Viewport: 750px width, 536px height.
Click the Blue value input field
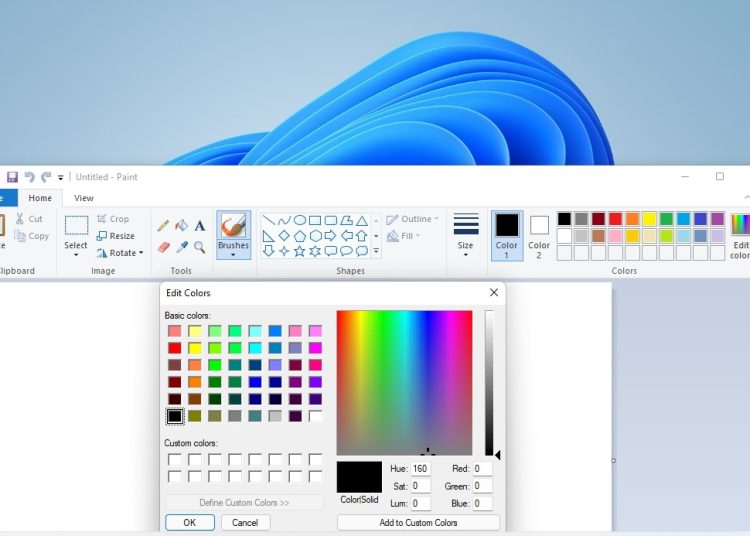click(x=483, y=503)
